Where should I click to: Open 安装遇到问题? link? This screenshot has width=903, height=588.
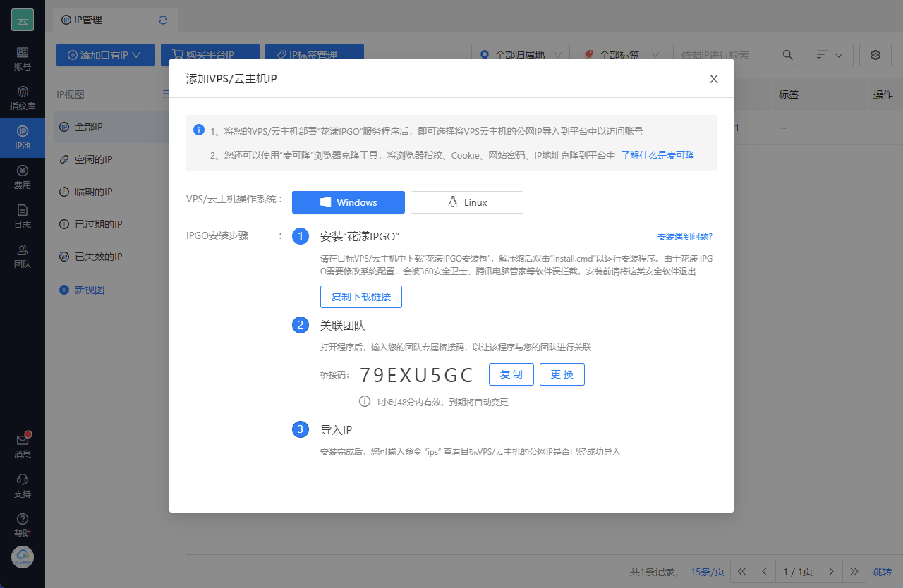684,236
